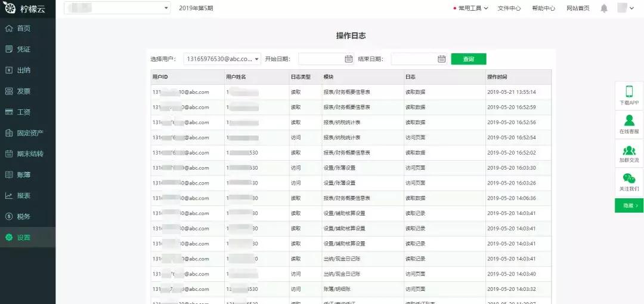The image size is (644, 304).
Task: Open the 报表 reports menu item
Action: pyautogui.click(x=27, y=196)
